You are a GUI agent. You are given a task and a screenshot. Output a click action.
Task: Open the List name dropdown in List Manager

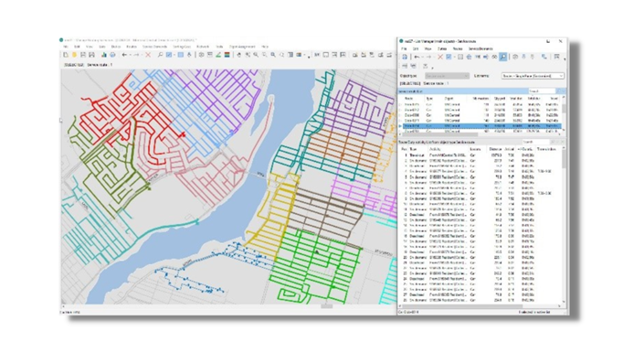(533, 76)
